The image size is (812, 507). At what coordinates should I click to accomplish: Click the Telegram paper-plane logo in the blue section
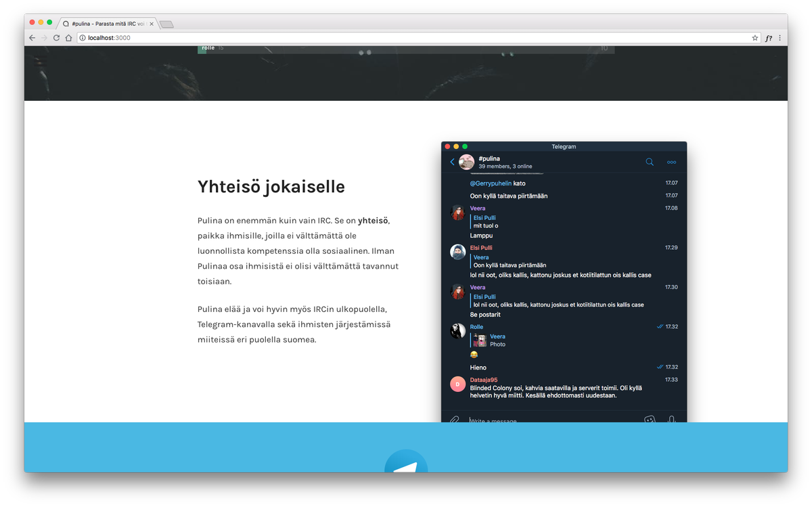pos(406,461)
